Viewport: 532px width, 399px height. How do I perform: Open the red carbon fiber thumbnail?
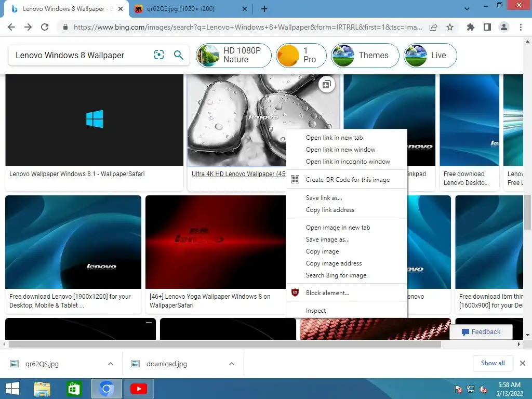point(375,328)
